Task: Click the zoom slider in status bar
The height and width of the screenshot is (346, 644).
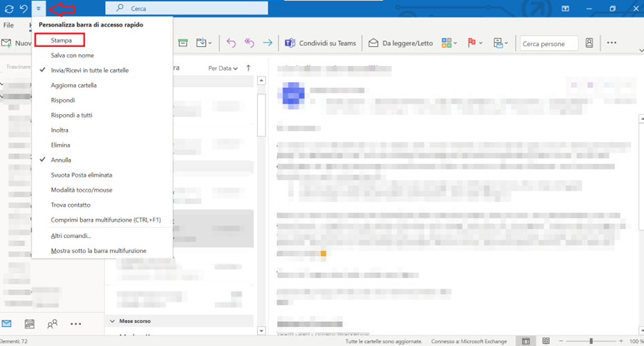Action: [x=591, y=341]
